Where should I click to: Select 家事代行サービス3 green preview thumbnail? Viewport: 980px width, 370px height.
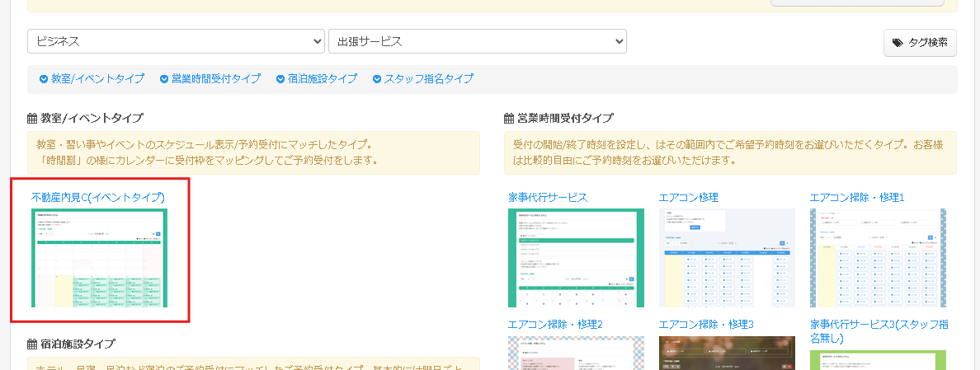pos(879,360)
